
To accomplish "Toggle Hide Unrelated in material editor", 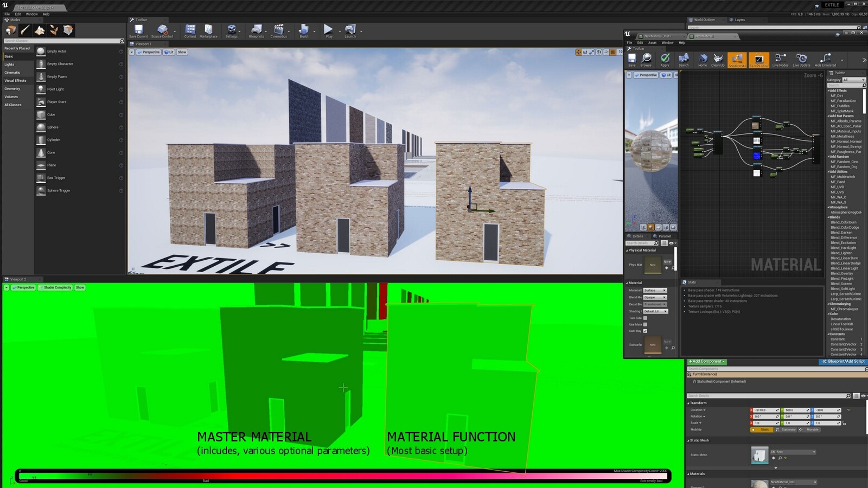I will [x=825, y=60].
